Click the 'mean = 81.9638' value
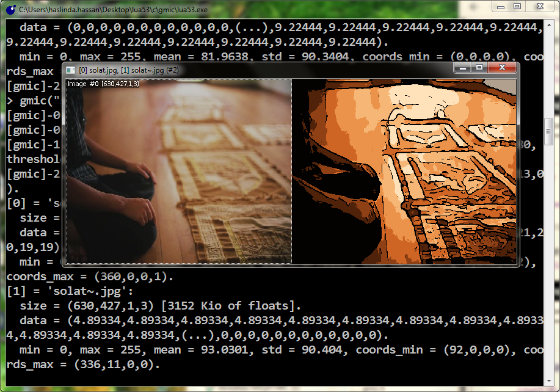This screenshot has width=560, height=392. coord(201,57)
